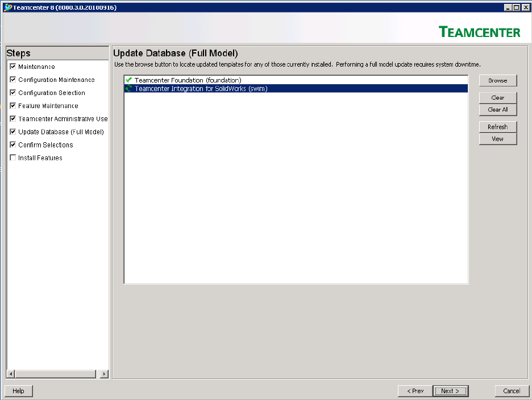Click the Install Features step label

tap(40, 158)
